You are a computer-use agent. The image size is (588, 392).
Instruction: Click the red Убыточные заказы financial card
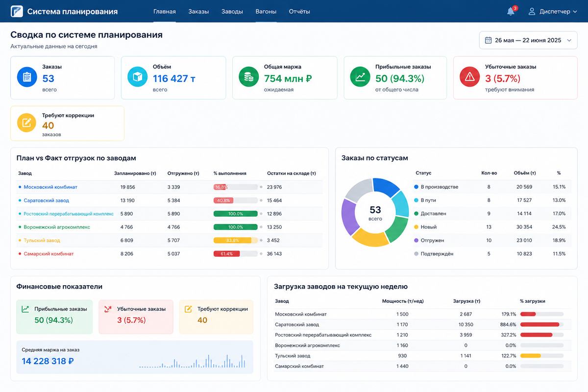click(x=136, y=317)
